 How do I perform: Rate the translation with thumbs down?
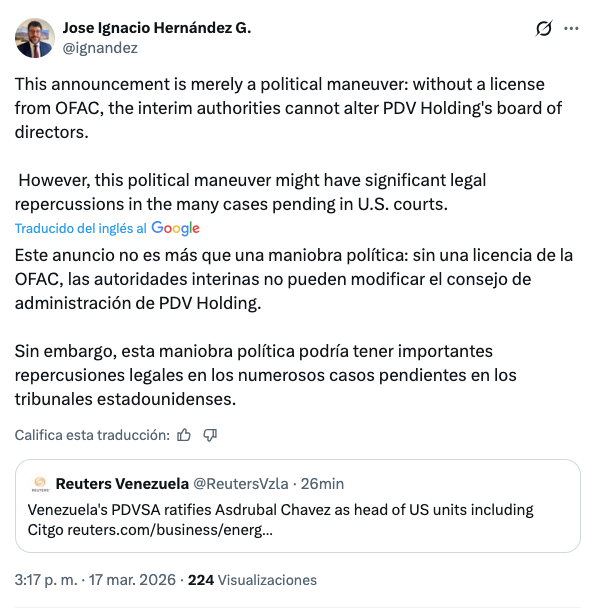coord(210,435)
